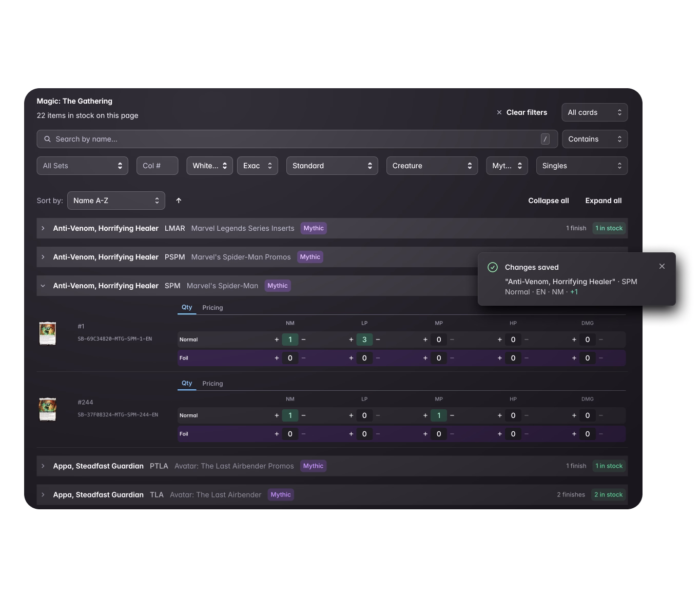Increase card #1 Foil DMG quantity
The image size is (700, 598).
(x=574, y=358)
